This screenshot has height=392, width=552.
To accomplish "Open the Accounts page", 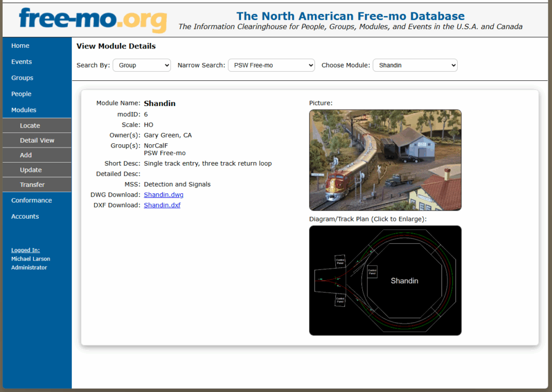I will click(25, 216).
